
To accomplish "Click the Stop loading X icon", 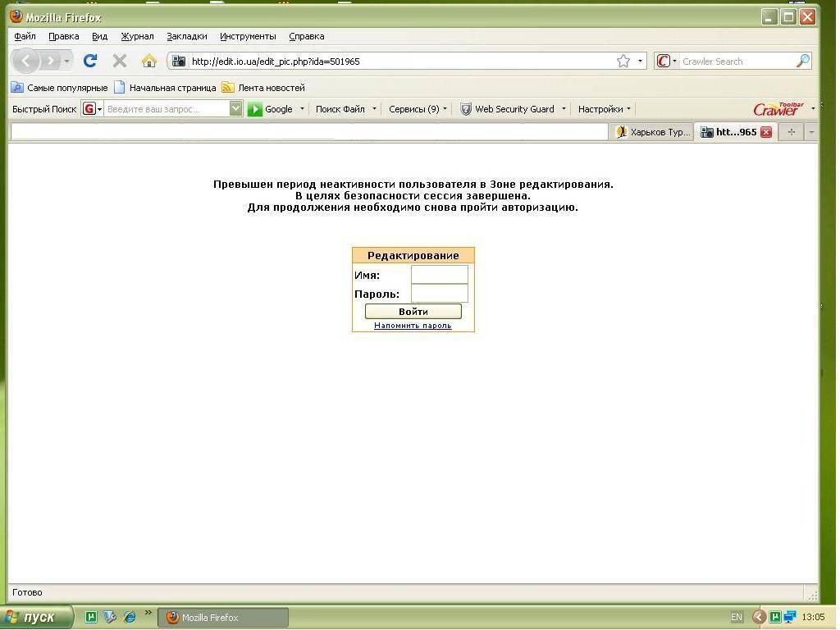I will point(120,61).
